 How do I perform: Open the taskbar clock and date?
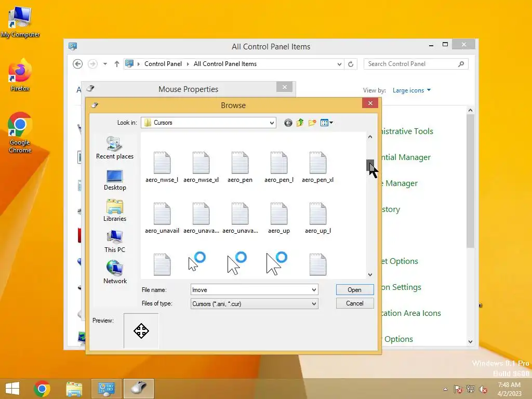click(509, 389)
